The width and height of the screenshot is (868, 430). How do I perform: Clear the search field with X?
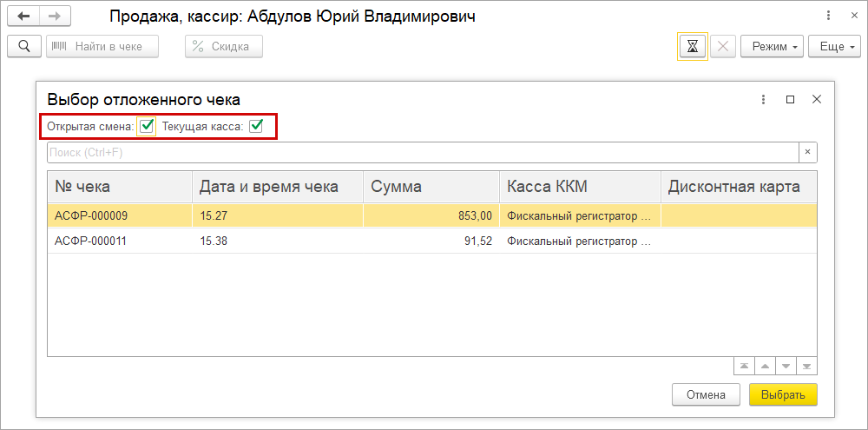807,152
